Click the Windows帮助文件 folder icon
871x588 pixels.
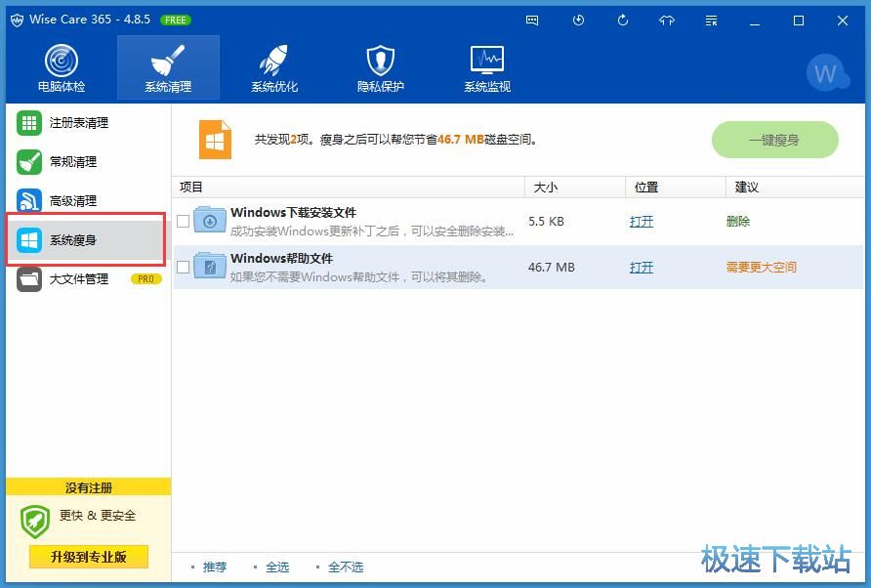point(210,267)
